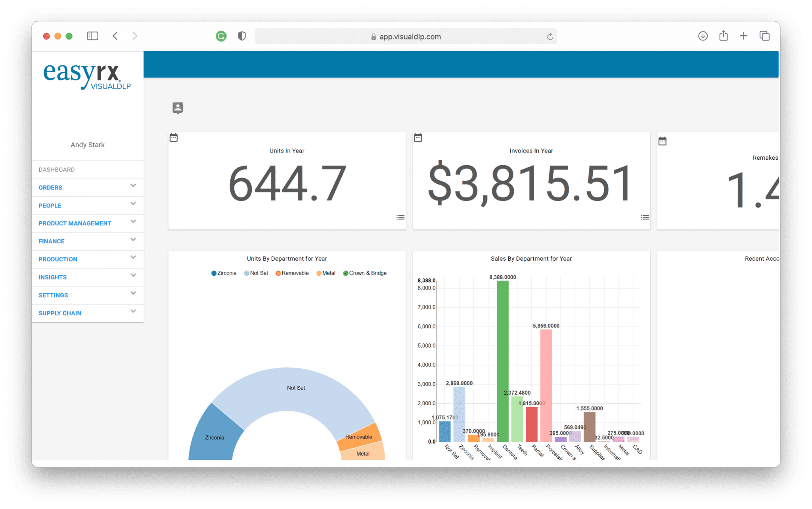Open the list icon on Units In Year card
Image resolution: width=812 pixels, height=509 pixels.
coord(400,217)
